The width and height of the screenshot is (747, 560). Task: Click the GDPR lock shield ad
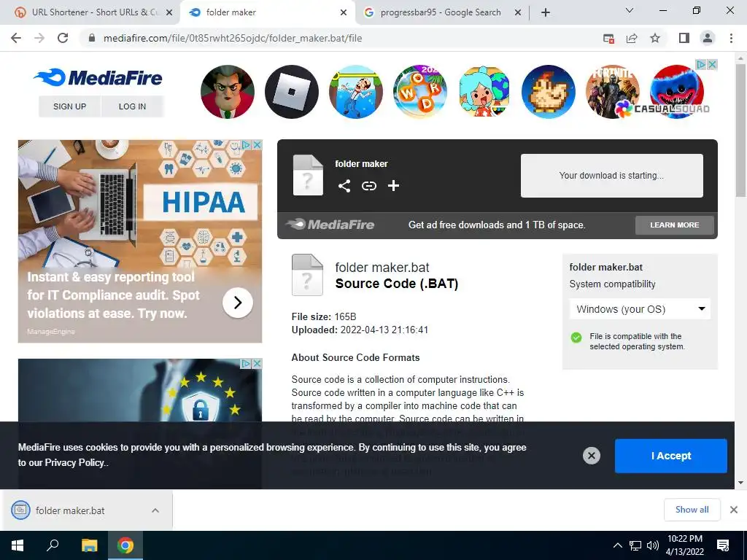[140, 390]
